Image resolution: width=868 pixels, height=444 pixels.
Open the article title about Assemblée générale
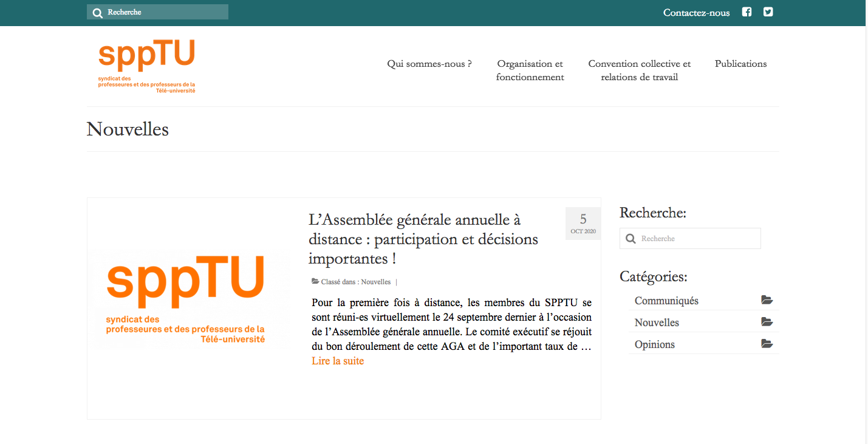[423, 239]
